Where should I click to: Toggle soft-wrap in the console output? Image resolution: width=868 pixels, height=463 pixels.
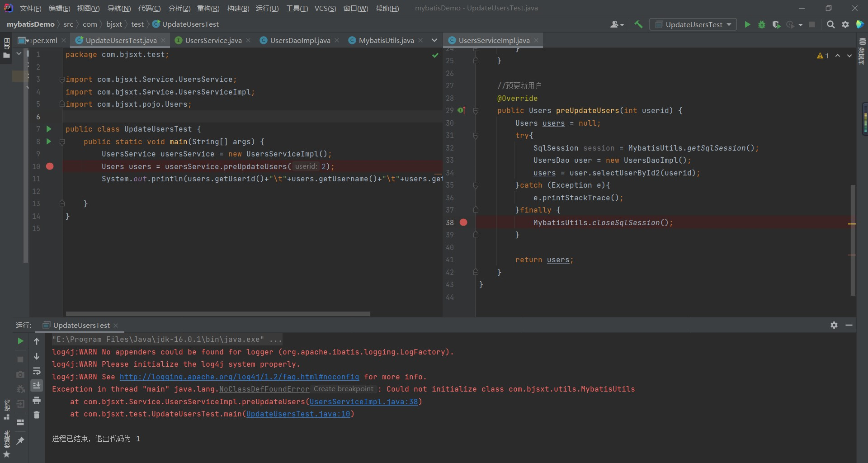37,371
